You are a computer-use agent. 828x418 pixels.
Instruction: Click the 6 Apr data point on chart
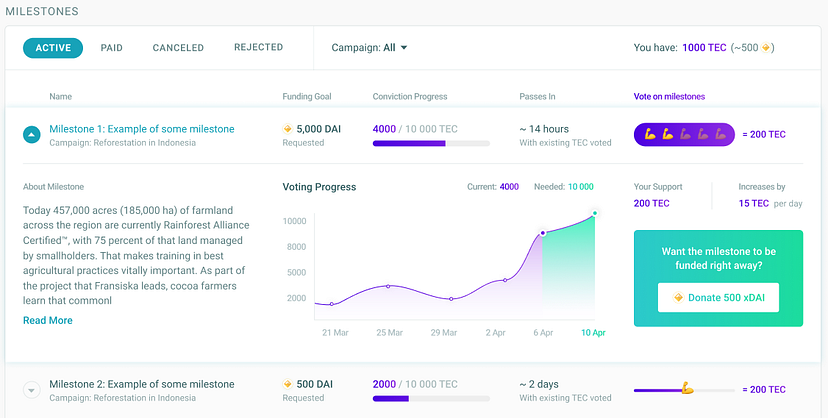coord(542,233)
